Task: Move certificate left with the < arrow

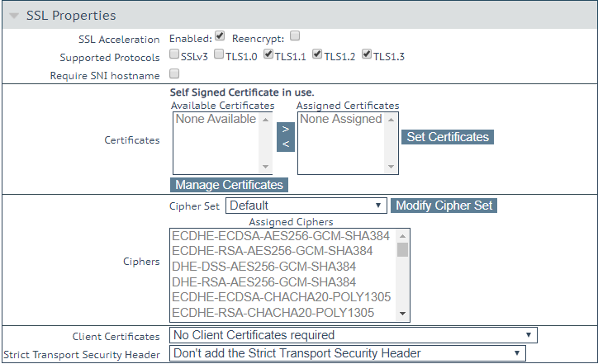Action: tap(286, 144)
